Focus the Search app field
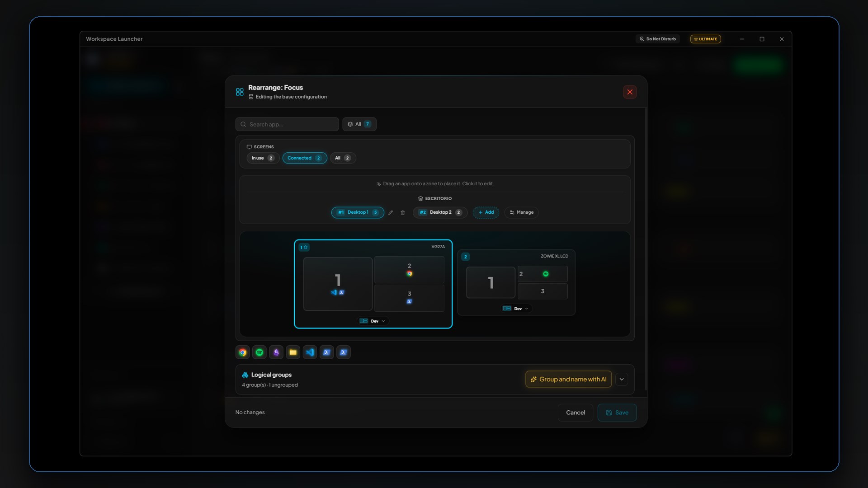This screenshot has height=488, width=868. coord(287,124)
